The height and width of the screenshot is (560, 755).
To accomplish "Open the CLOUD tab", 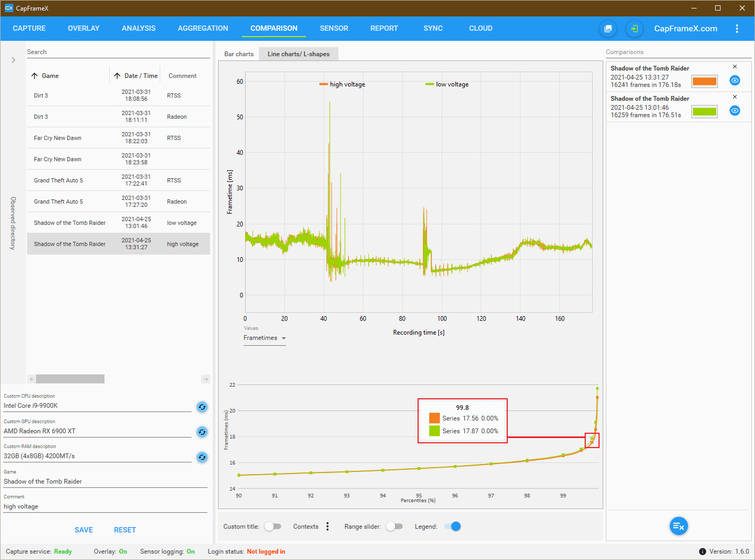I will [x=481, y=28].
